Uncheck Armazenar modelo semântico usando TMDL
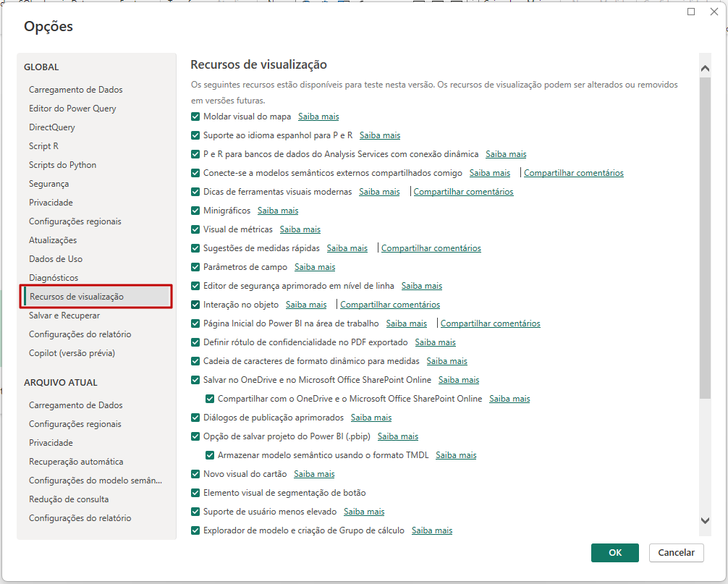This screenshot has width=728, height=584. point(210,455)
